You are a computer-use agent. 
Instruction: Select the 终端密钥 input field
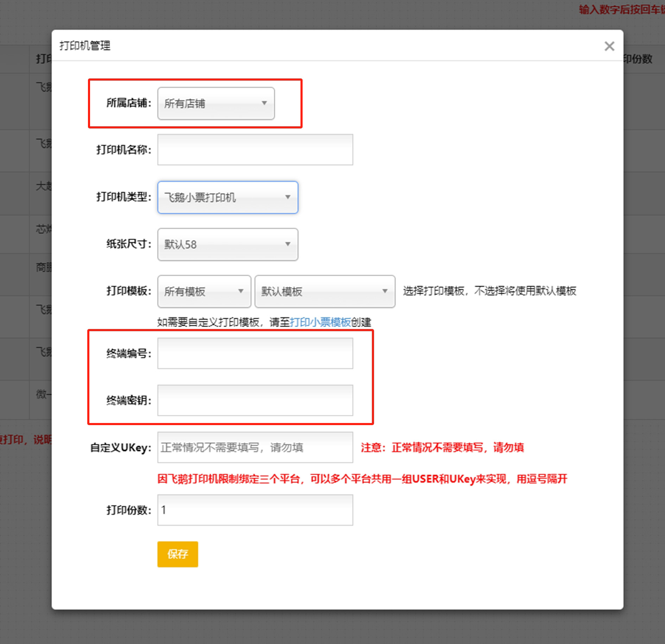coord(255,400)
